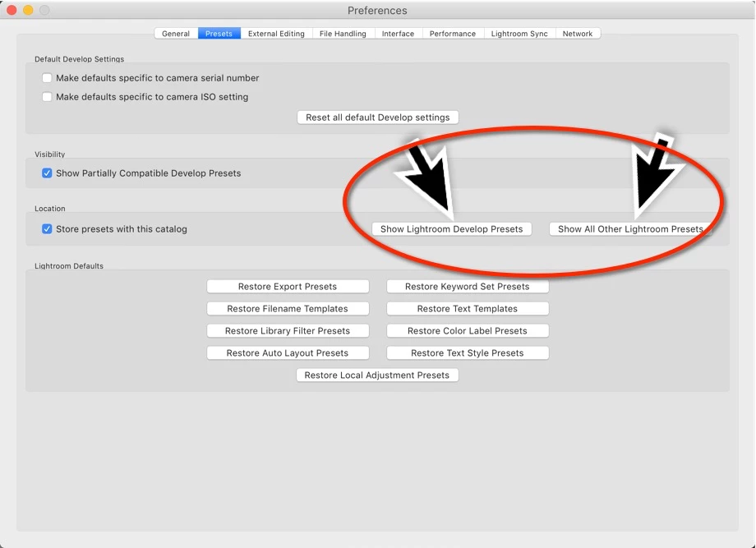Go to the File Handling tab

tap(343, 34)
